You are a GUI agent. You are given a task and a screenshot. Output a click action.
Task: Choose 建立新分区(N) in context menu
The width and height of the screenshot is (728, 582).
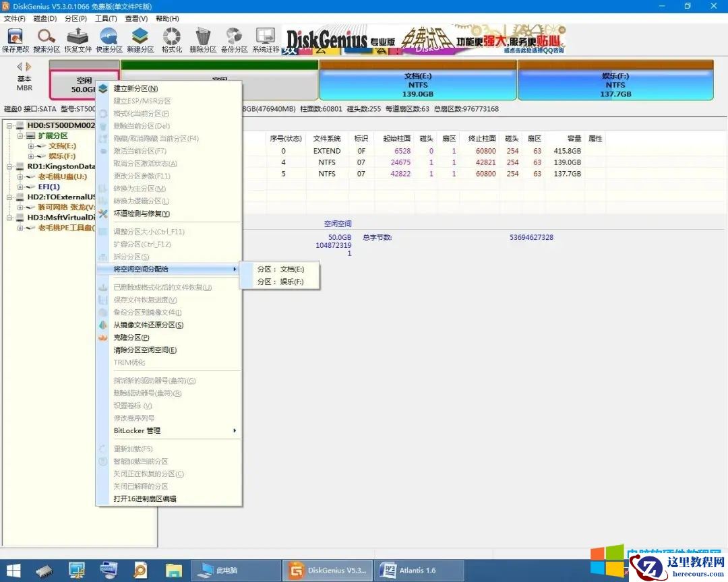(169, 88)
